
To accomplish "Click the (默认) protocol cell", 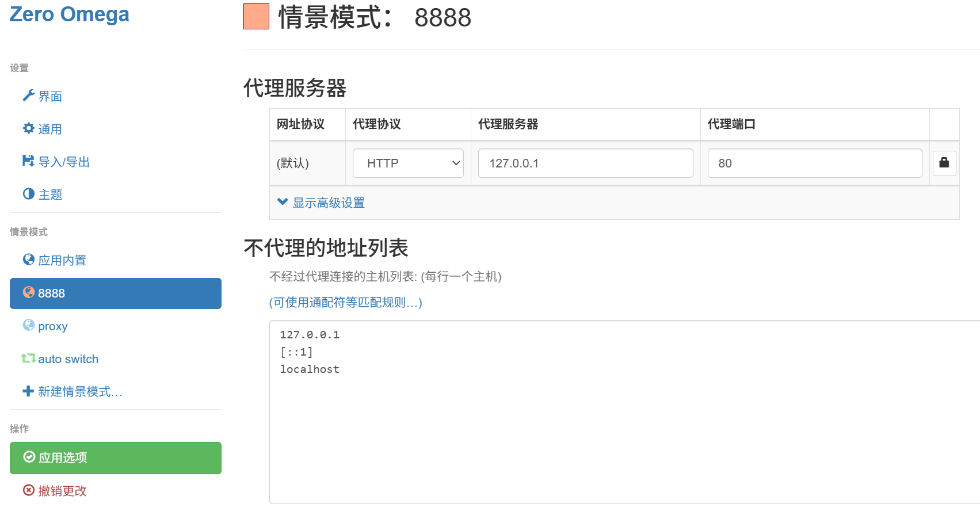I will (307, 163).
